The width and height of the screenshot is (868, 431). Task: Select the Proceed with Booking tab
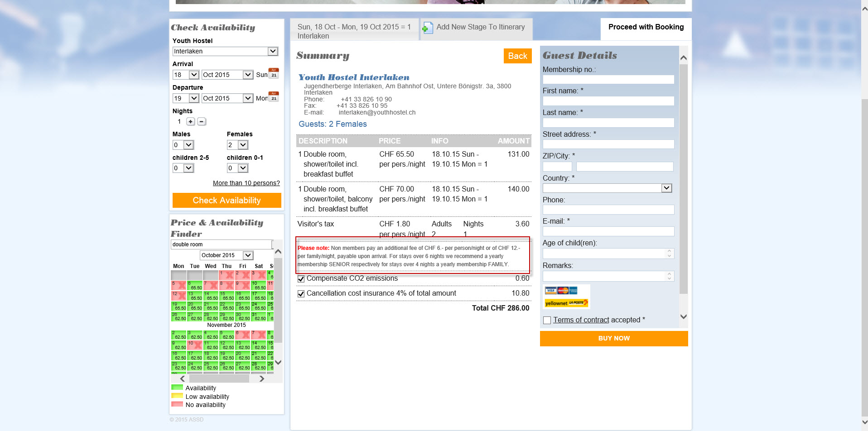[x=646, y=29]
